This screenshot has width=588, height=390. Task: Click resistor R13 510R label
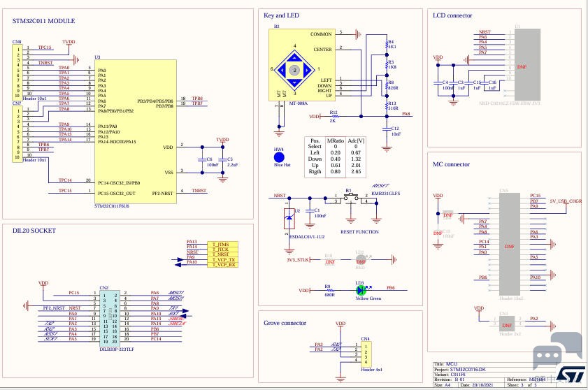(x=393, y=106)
